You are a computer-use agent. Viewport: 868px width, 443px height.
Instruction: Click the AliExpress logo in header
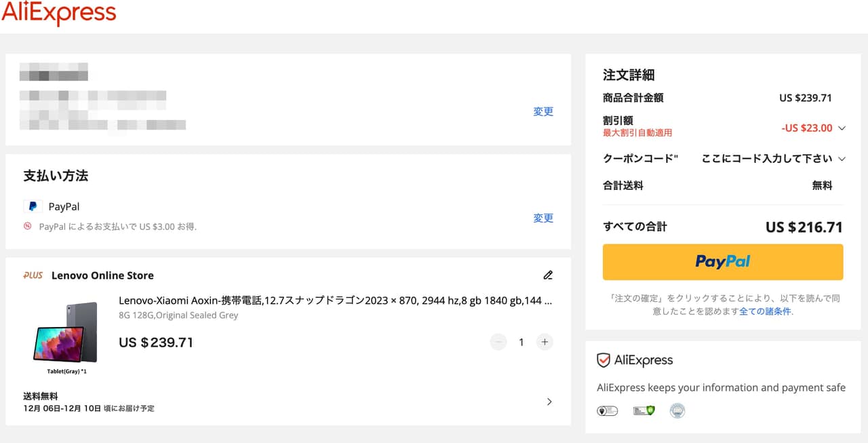pos(59,14)
